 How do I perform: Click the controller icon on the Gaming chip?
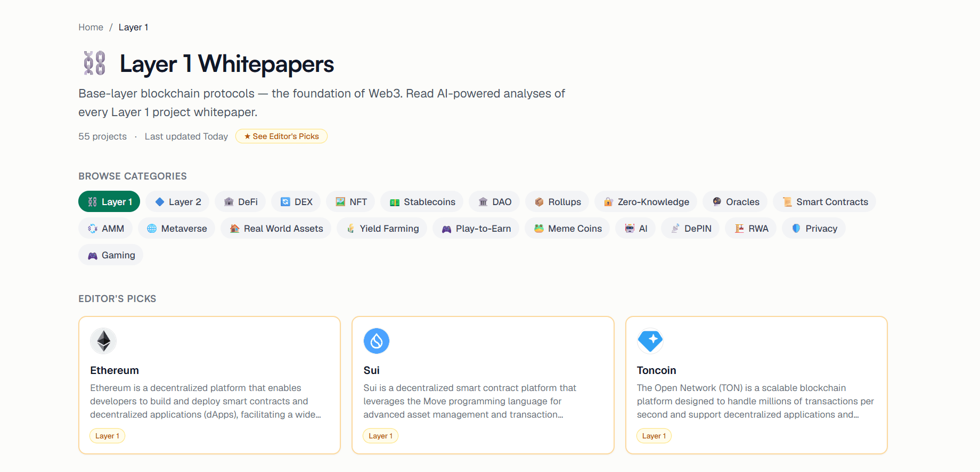[x=93, y=255]
